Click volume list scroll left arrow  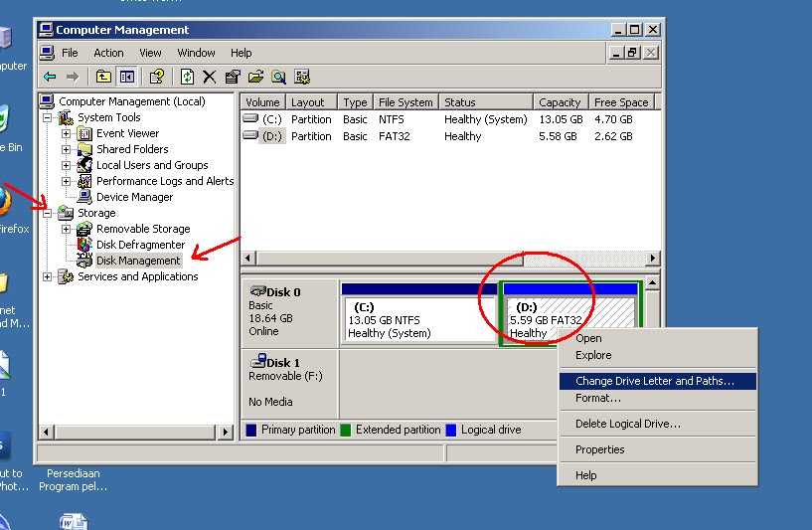(247, 258)
